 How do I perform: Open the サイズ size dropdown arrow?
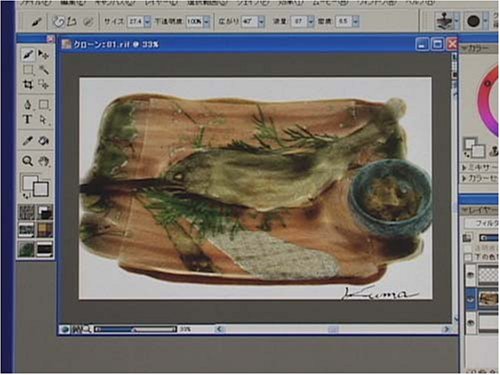click(x=148, y=22)
